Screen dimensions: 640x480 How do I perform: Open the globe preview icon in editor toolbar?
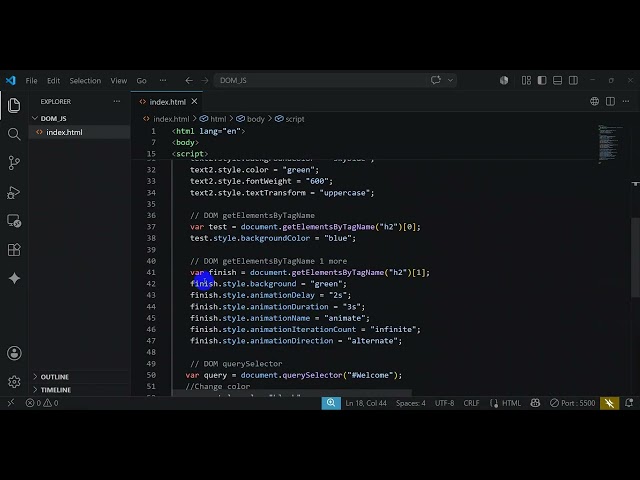click(594, 101)
